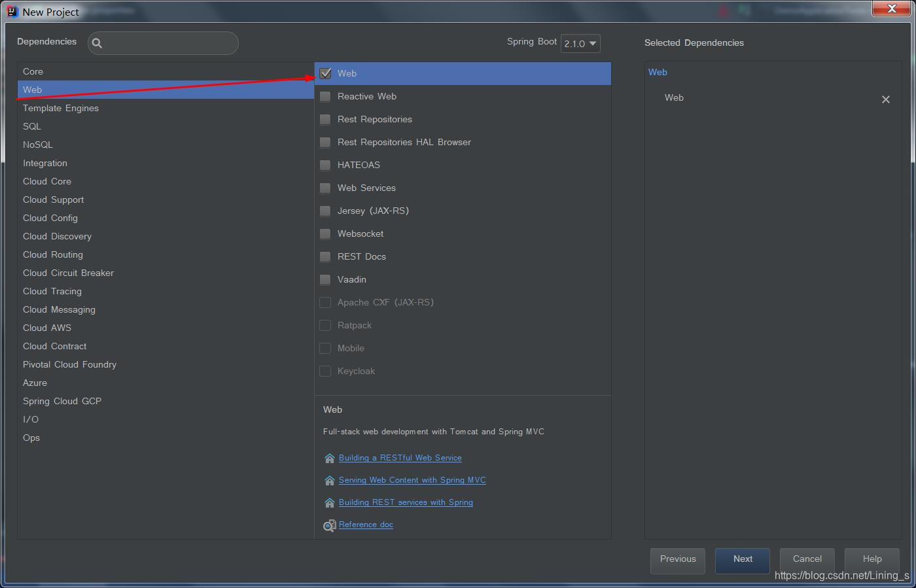Choose the NoSQL category
Viewport: 916px width, 588px height.
click(166, 145)
